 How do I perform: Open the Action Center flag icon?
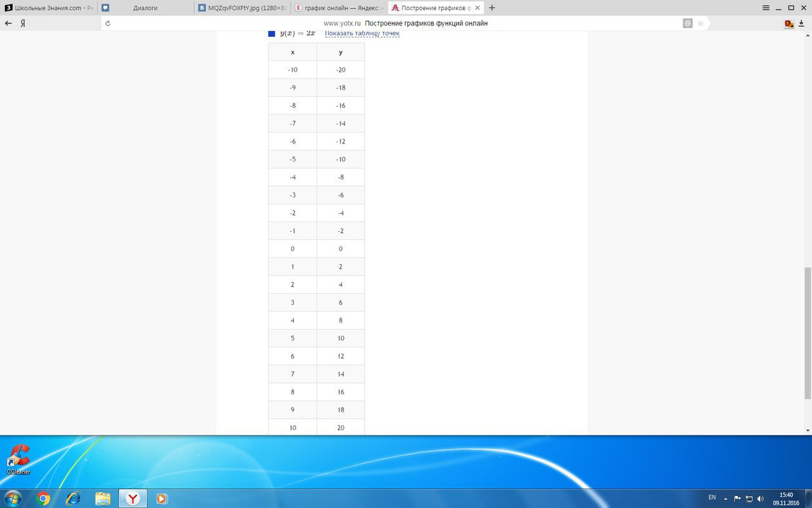(x=737, y=498)
